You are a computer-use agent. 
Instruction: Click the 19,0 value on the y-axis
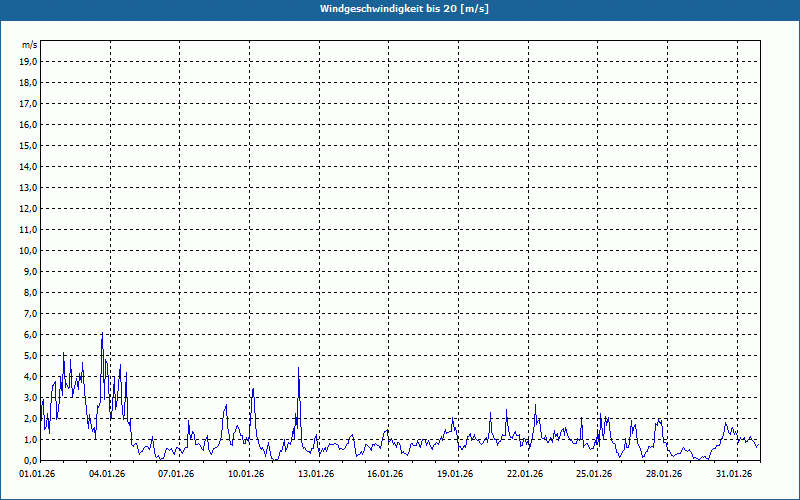tap(29, 62)
